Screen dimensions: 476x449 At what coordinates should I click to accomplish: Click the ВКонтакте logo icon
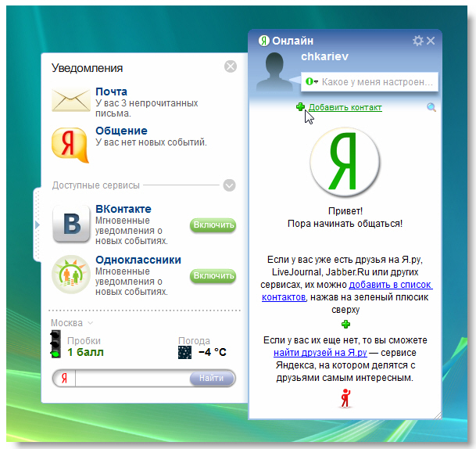pos(72,224)
